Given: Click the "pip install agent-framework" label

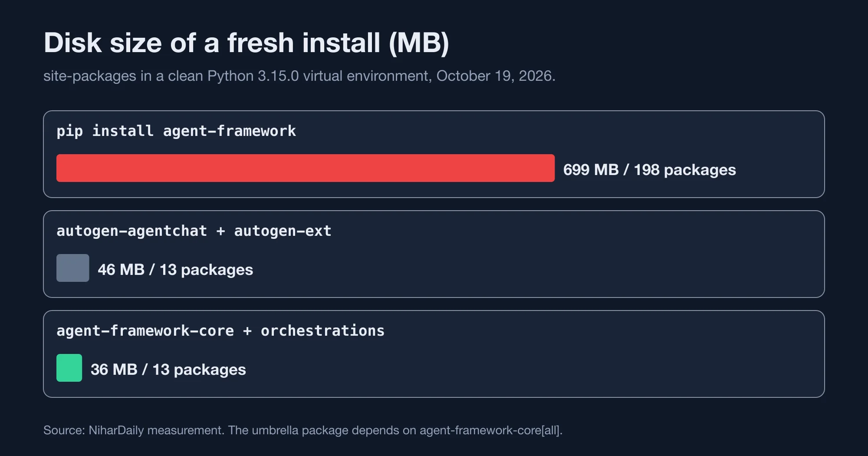Looking at the screenshot, I should pyautogui.click(x=176, y=131).
